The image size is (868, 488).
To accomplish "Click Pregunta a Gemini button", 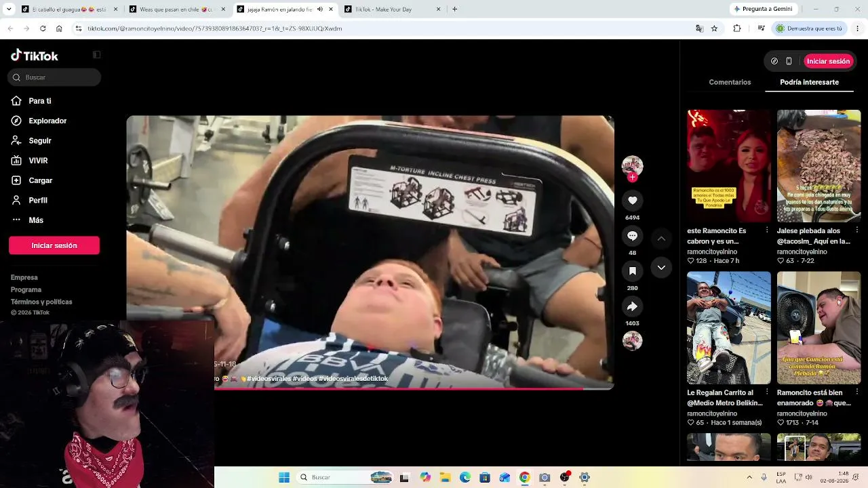I will [762, 9].
